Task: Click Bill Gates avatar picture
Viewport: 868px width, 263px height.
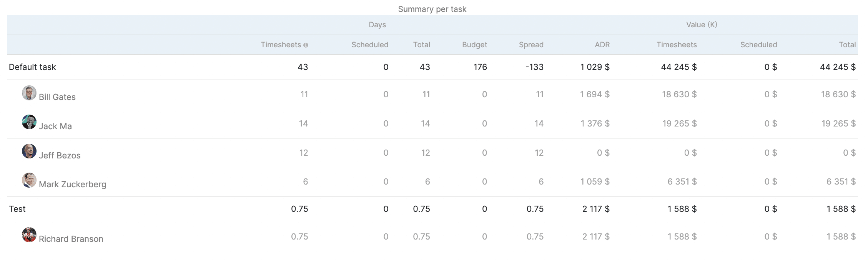Action: pos(29,93)
